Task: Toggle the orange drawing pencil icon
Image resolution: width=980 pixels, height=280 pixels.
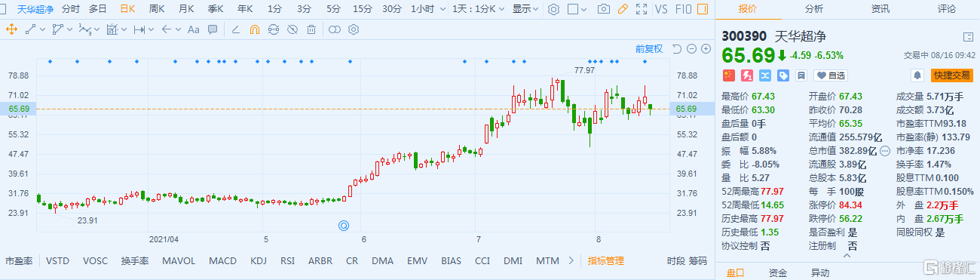Action: (623, 9)
